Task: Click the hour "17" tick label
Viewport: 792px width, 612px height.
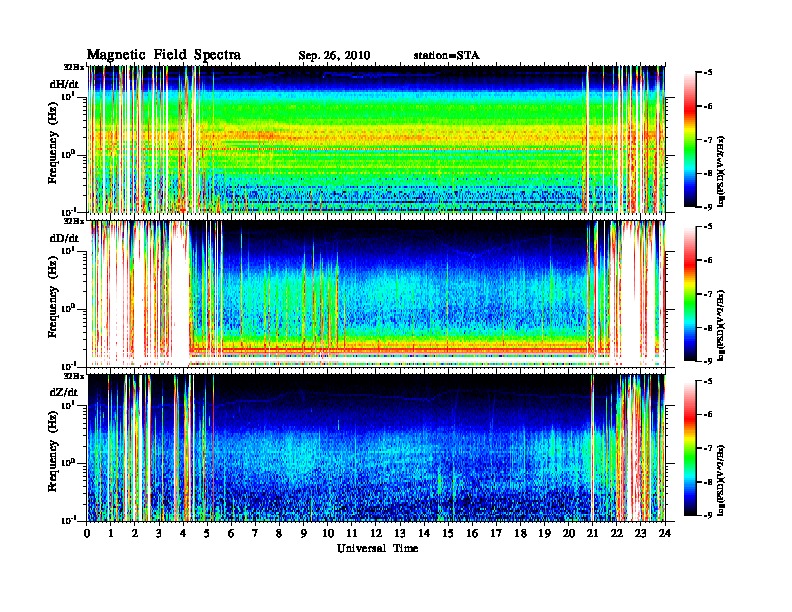Action: coord(496,533)
